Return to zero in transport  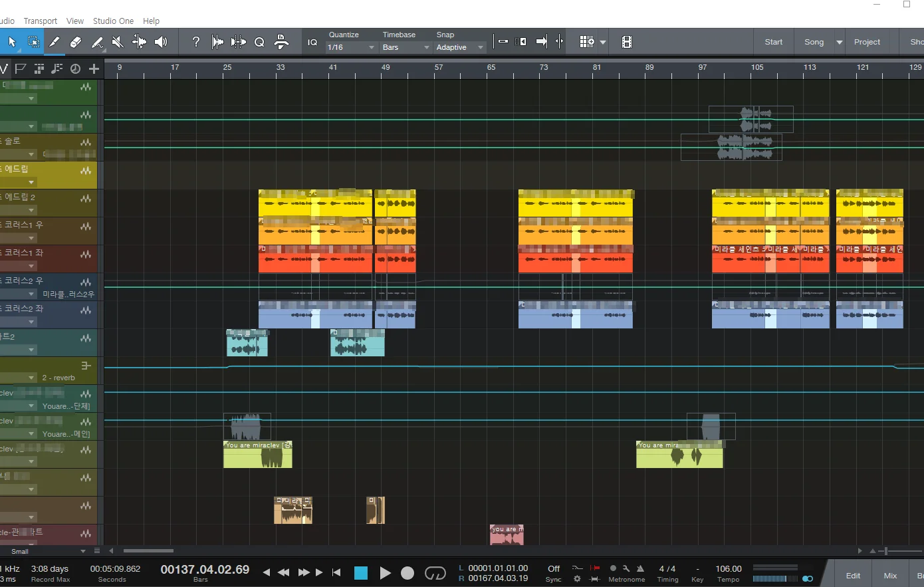coord(336,572)
